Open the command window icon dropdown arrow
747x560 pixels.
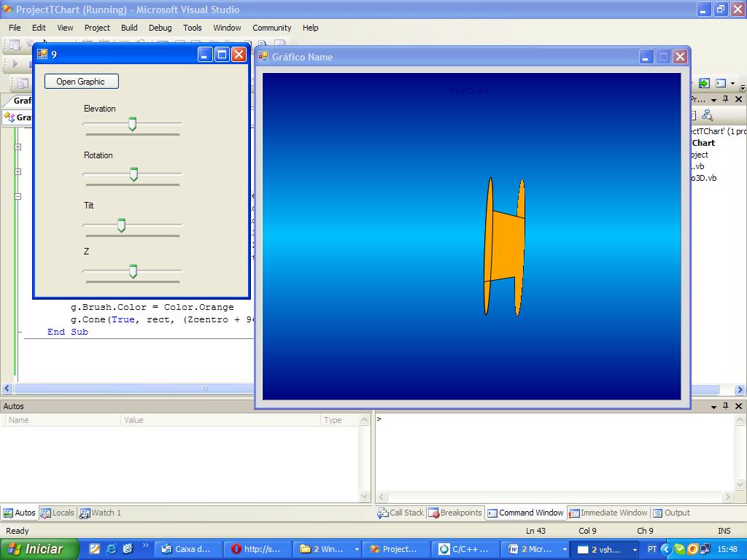(x=732, y=83)
